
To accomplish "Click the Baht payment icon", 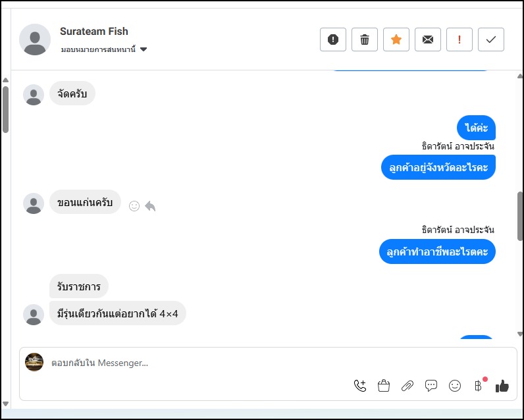I will 479,386.
